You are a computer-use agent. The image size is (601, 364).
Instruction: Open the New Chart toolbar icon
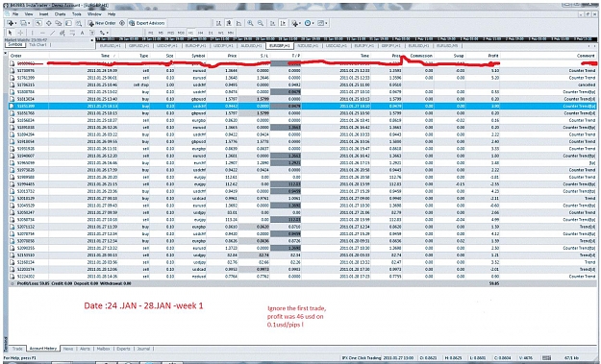(x=11, y=23)
